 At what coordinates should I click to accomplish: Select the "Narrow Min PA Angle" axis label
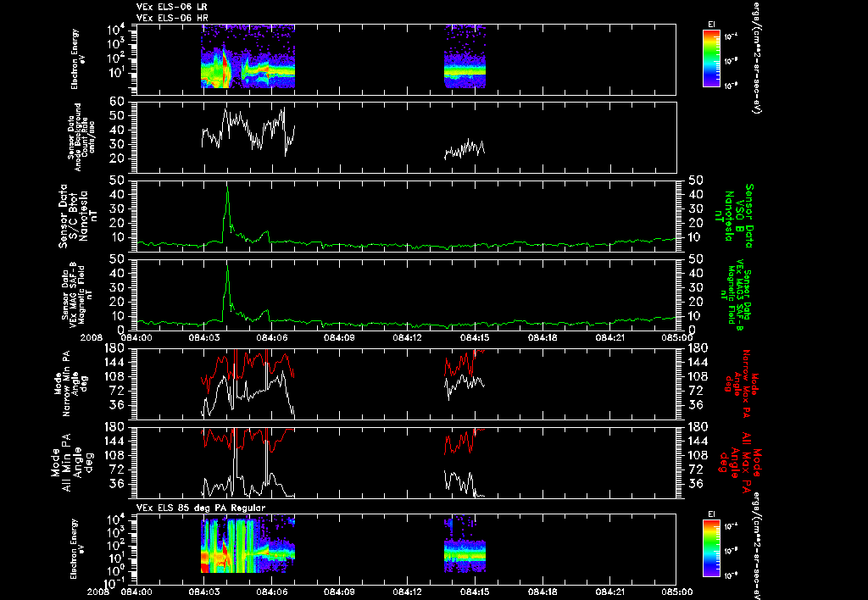pos(71,382)
